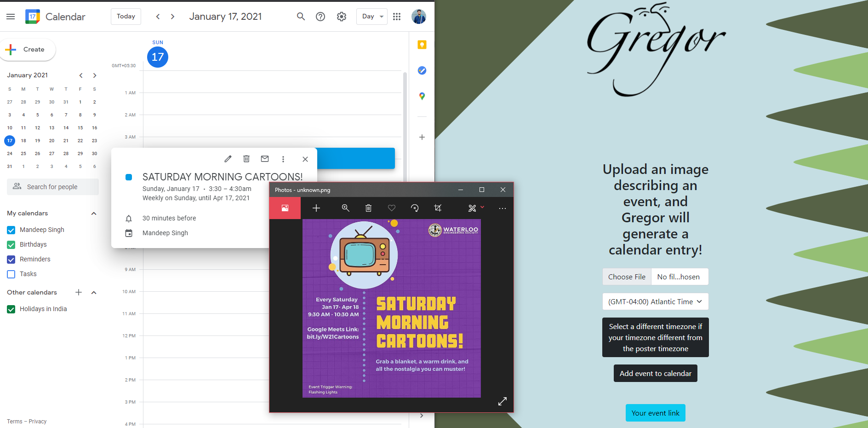Open See more menu in Photos

503,208
